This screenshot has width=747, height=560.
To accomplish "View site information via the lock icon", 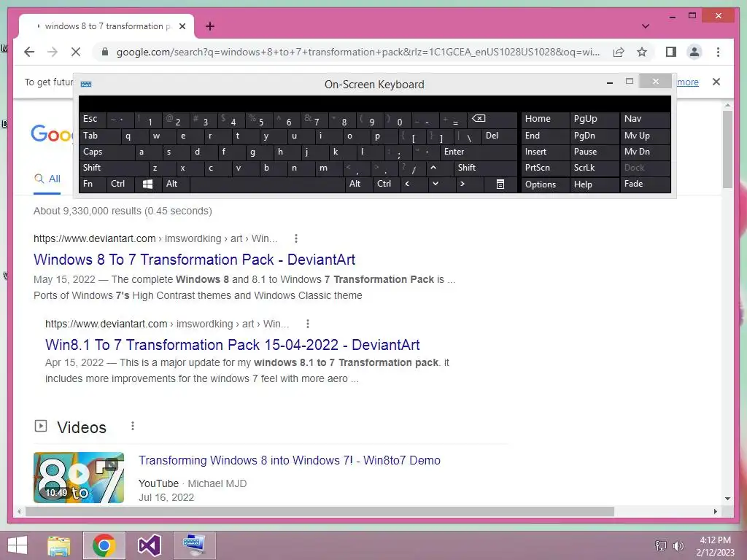I will click(x=105, y=52).
